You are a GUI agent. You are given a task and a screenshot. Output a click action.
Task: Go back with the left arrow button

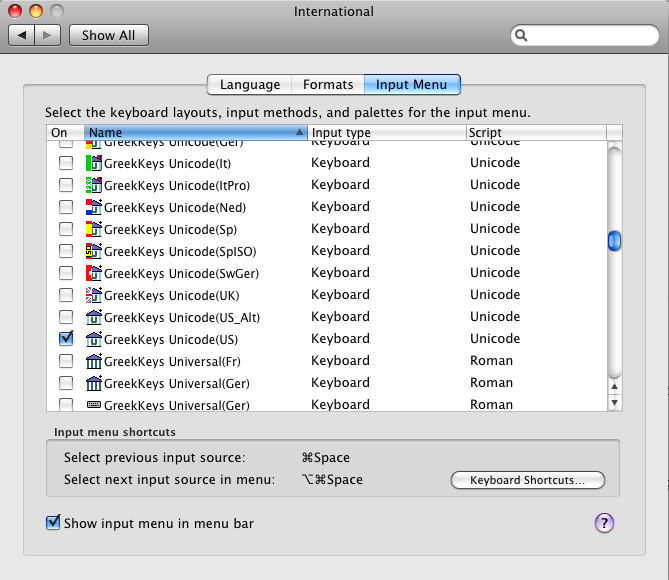(21, 35)
